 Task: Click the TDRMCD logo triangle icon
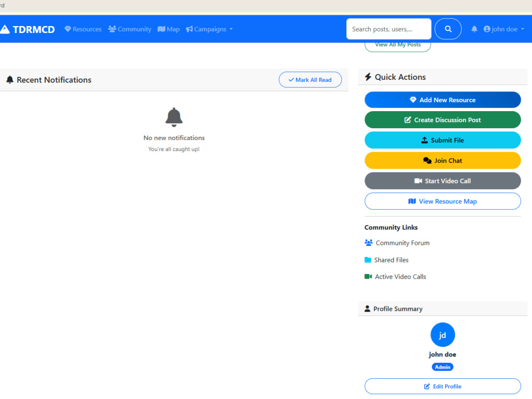pos(5,29)
